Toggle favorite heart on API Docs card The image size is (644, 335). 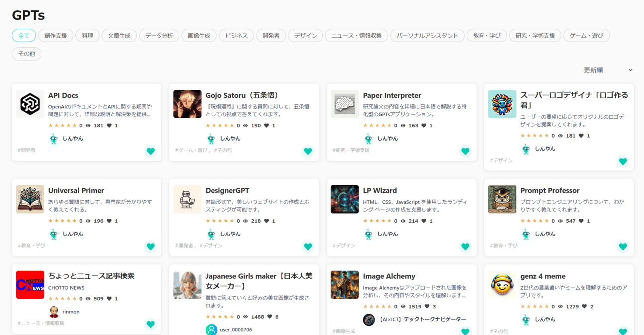[x=150, y=151]
